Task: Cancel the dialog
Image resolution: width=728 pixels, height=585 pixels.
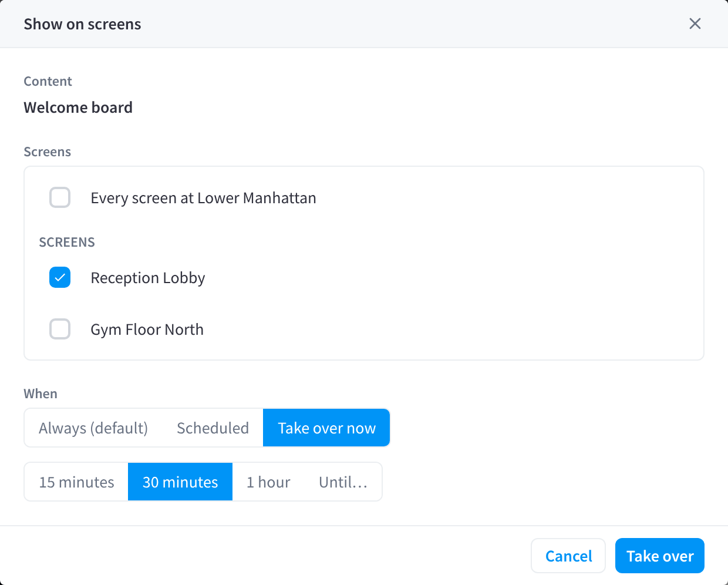Action: pyautogui.click(x=568, y=556)
